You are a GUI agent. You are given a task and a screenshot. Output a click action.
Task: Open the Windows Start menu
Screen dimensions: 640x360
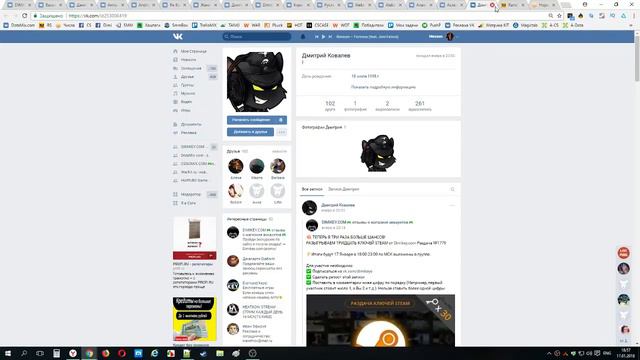[x=8, y=353]
